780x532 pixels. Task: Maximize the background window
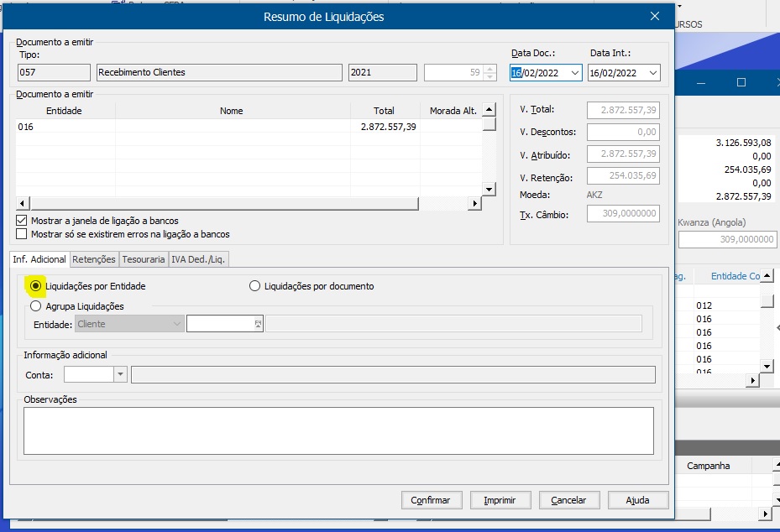[741, 82]
